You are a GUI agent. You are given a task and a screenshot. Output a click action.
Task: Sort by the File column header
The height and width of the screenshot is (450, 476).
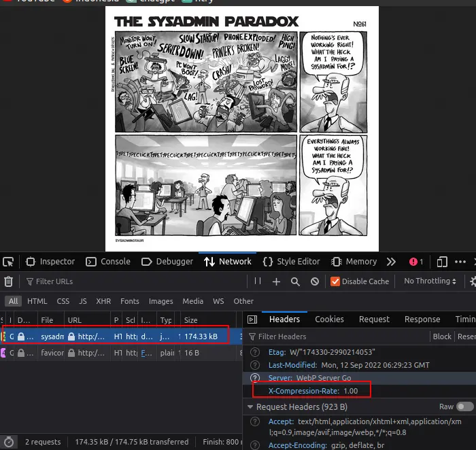click(51, 320)
